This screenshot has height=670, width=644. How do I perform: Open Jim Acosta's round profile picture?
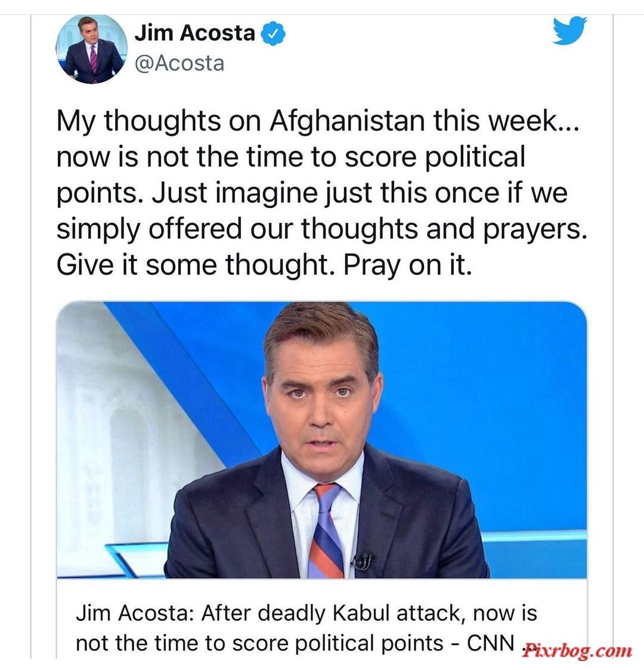92,49
